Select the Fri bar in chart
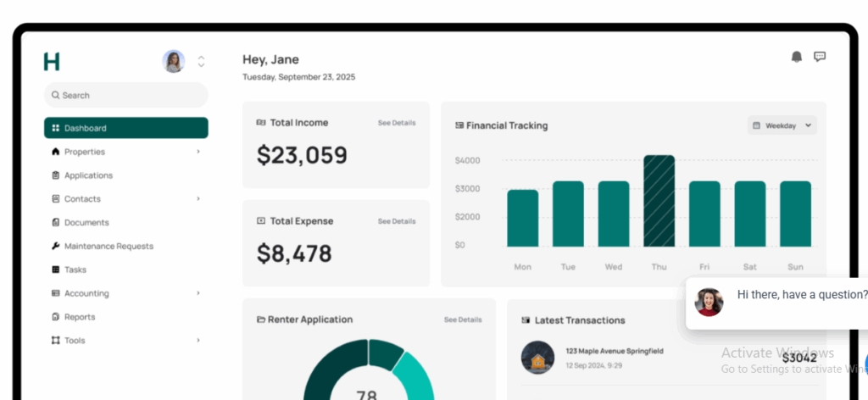The image size is (868, 400). 704,214
